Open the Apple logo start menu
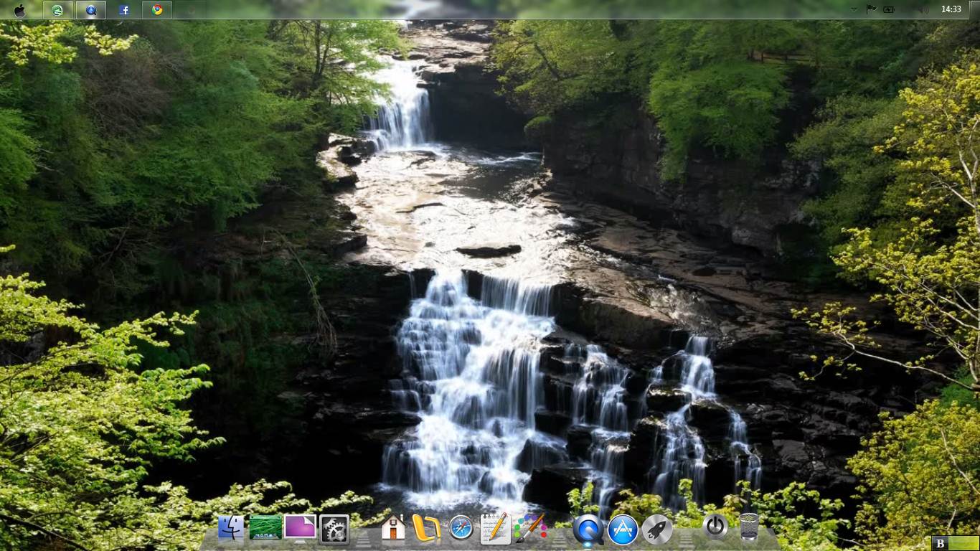980x551 pixels. coord(19,10)
